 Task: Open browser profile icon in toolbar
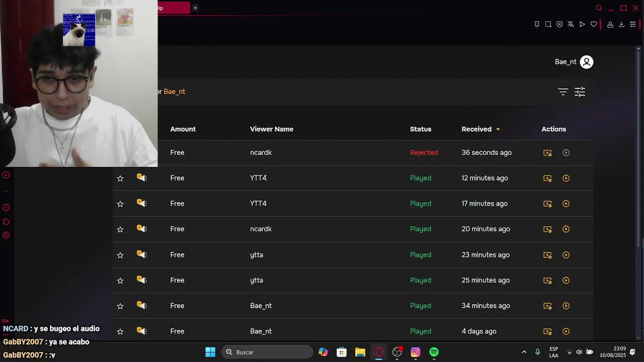tap(610, 24)
